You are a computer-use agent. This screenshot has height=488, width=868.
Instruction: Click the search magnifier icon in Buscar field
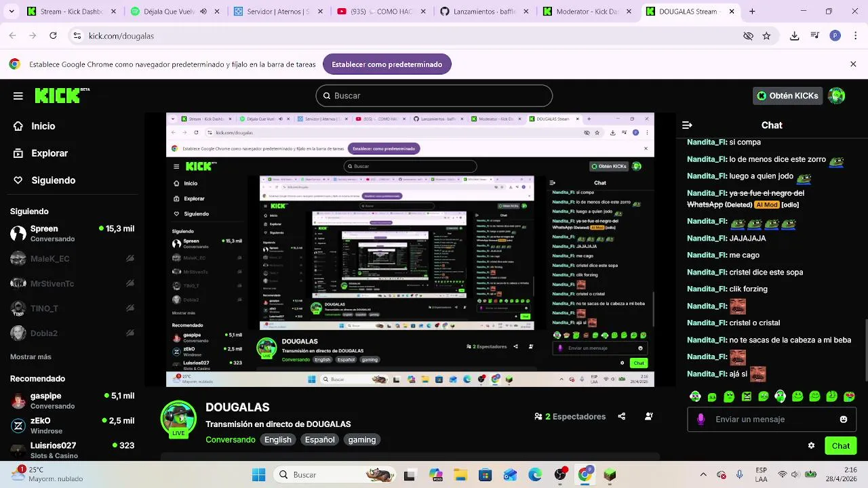(x=326, y=96)
